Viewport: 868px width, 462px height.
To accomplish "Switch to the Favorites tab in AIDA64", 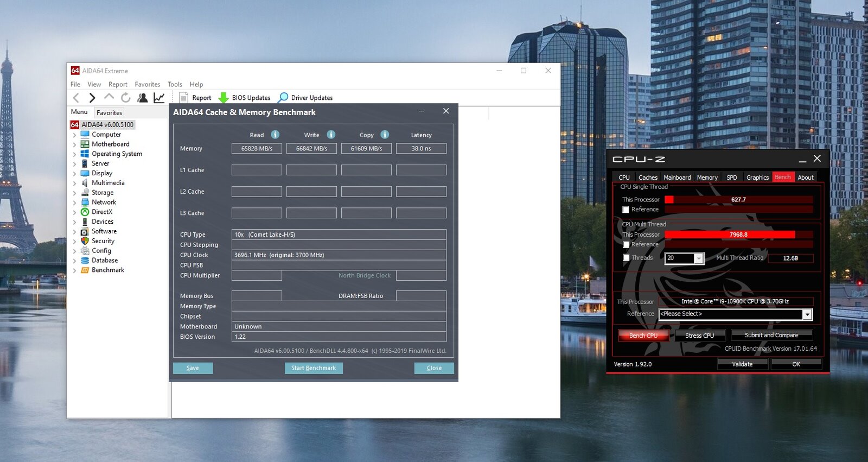I will (x=109, y=112).
